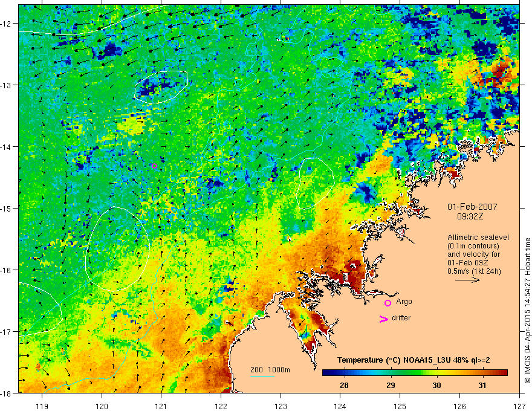
Task: Click the '123' longitude axis label
Action: click(x=281, y=406)
